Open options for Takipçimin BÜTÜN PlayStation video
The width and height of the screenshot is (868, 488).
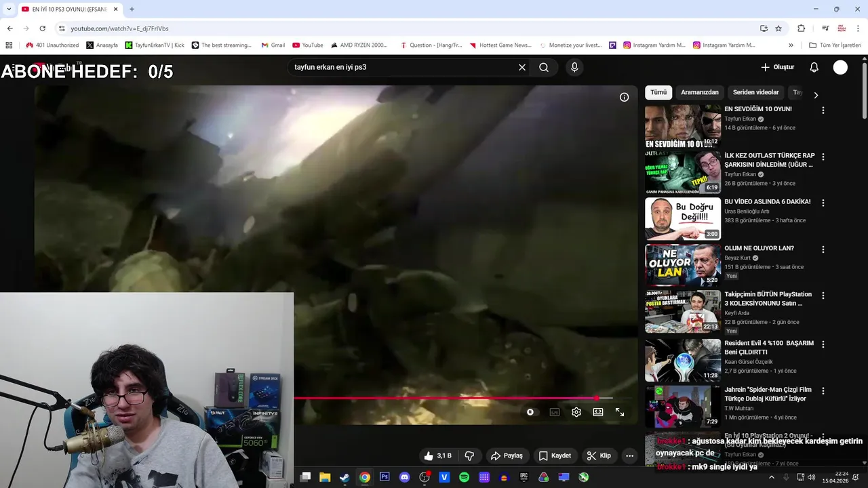pos(823,296)
